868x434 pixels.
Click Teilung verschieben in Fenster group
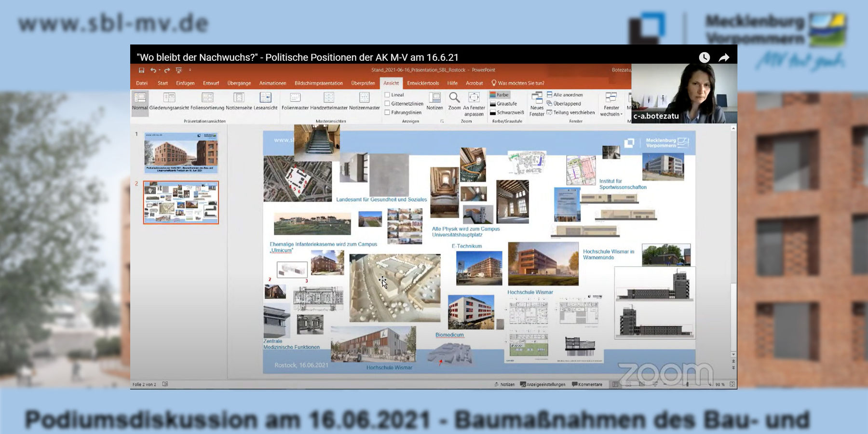pyautogui.click(x=571, y=112)
